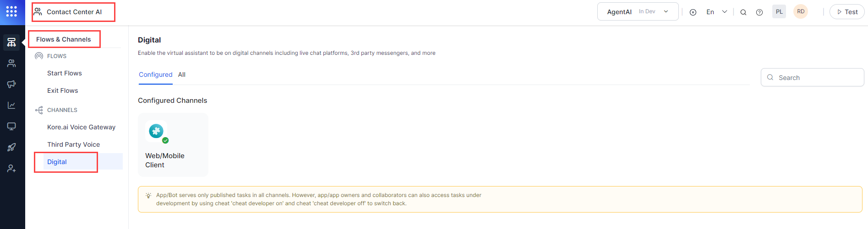Switch to the All tab

[182, 75]
